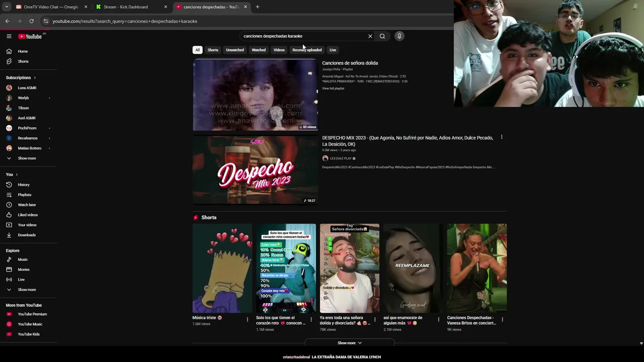Select the Videos filter chip
This screenshot has width=644, height=362.
279,50
